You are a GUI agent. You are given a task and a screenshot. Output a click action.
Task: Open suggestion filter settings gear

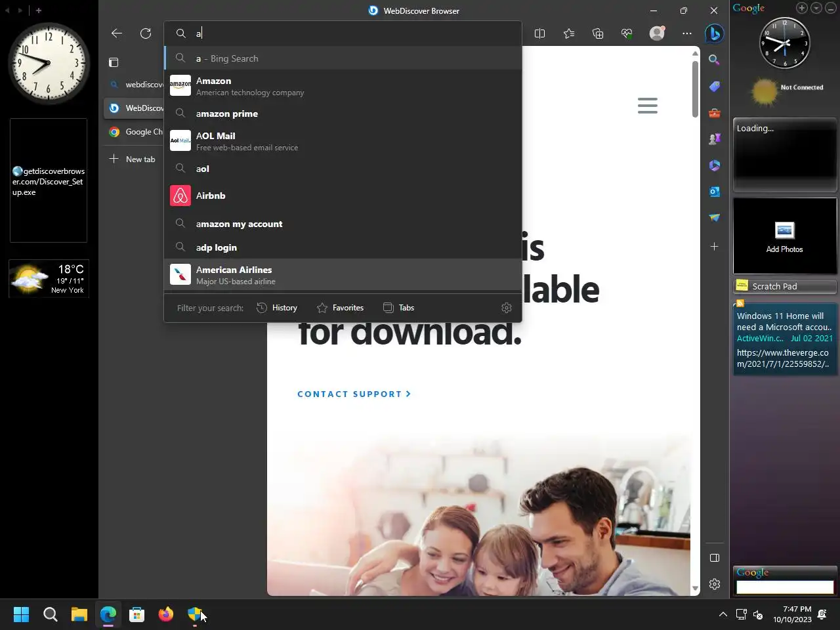pos(507,308)
